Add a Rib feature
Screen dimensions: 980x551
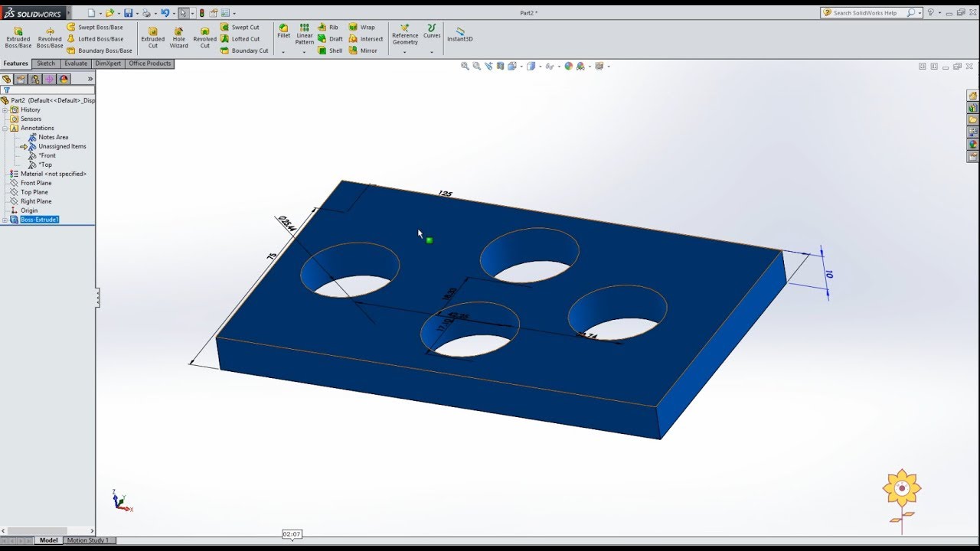(x=328, y=27)
